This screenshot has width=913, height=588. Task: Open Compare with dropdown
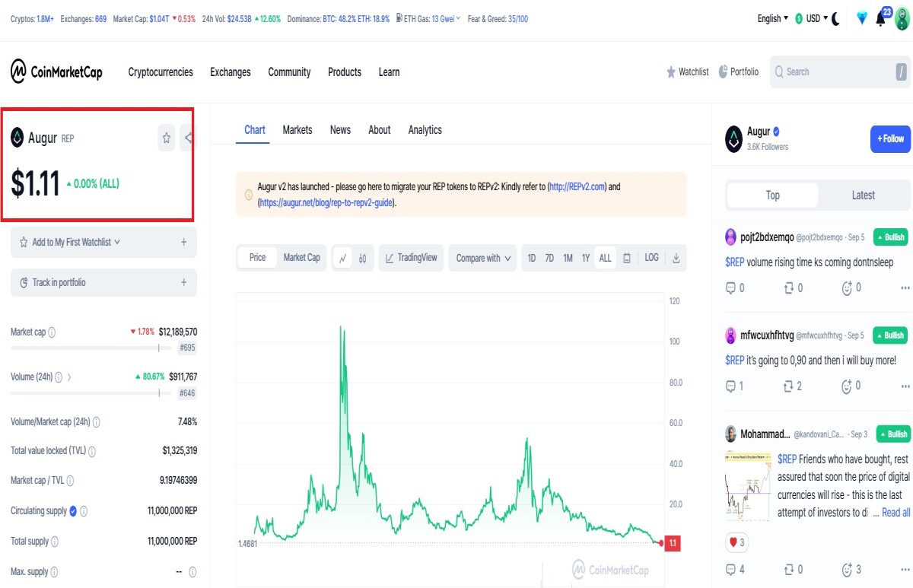(x=482, y=258)
